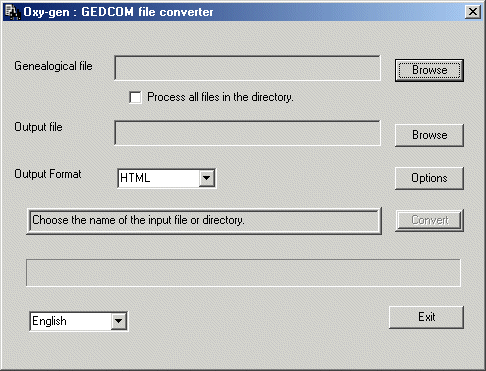Click the Convert button
The image size is (486, 371).
tap(429, 220)
